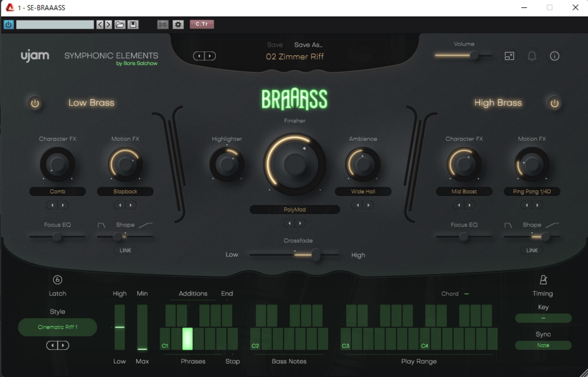Toggle the Latch icon
Image resolution: width=588 pixels, height=377 pixels.
[x=57, y=280]
